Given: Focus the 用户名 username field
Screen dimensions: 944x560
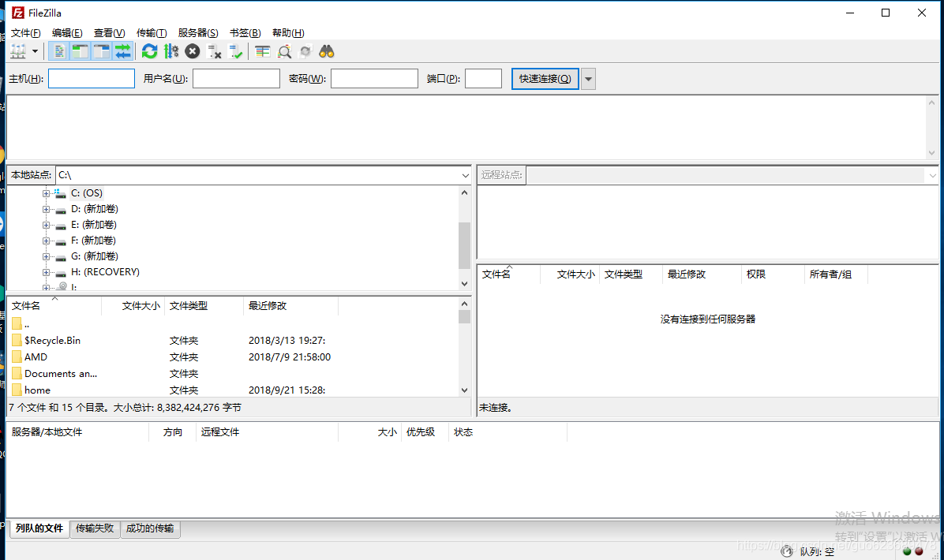Looking at the screenshot, I should [x=236, y=79].
